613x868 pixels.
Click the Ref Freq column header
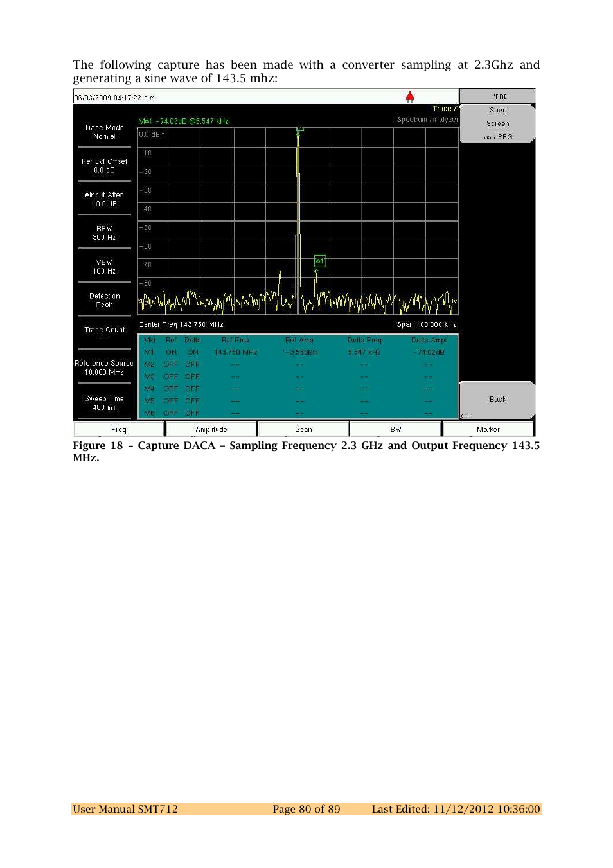coord(236,340)
